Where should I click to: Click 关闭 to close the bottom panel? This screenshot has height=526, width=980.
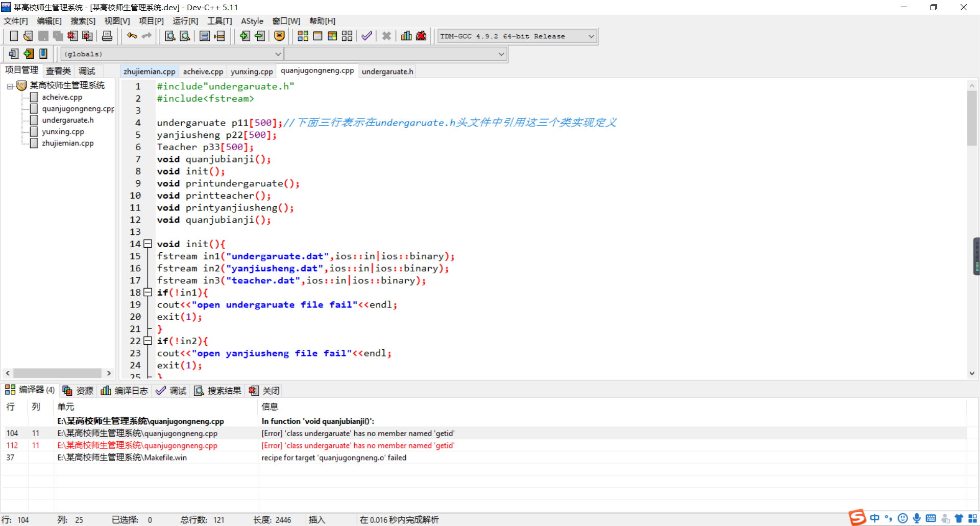[x=264, y=391]
